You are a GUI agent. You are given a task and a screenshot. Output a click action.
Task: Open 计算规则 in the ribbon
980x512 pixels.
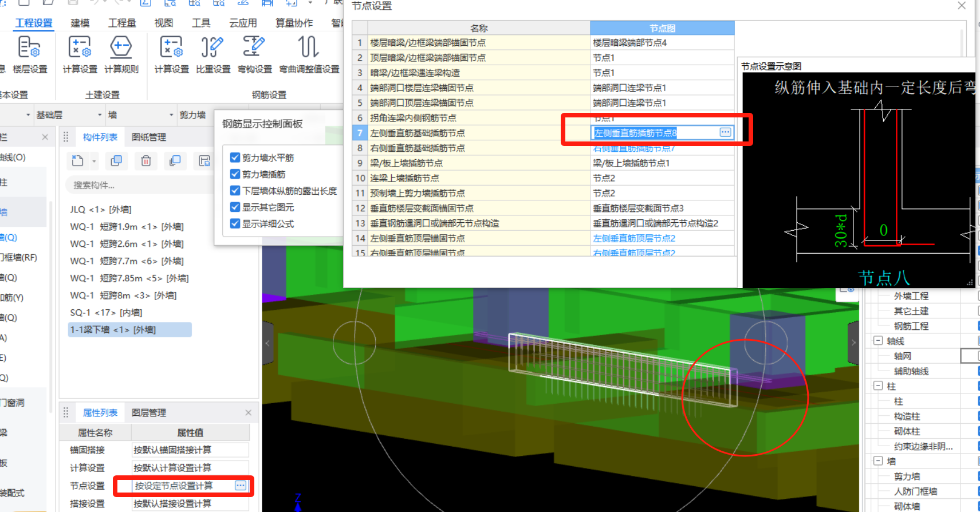121,54
